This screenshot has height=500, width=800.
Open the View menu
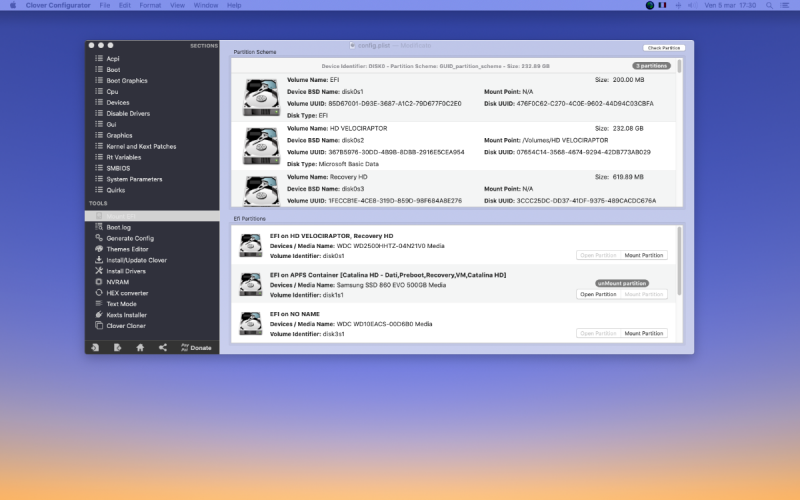(177, 5)
